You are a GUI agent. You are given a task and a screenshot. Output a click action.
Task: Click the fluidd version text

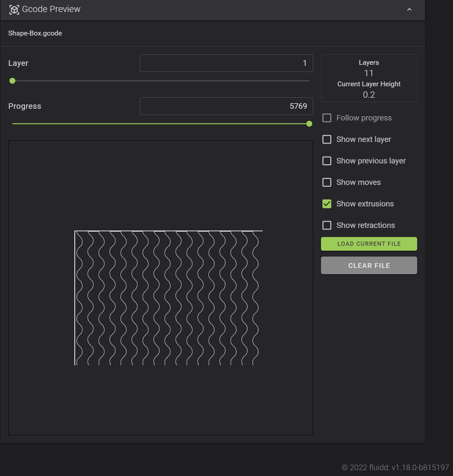[x=396, y=467]
